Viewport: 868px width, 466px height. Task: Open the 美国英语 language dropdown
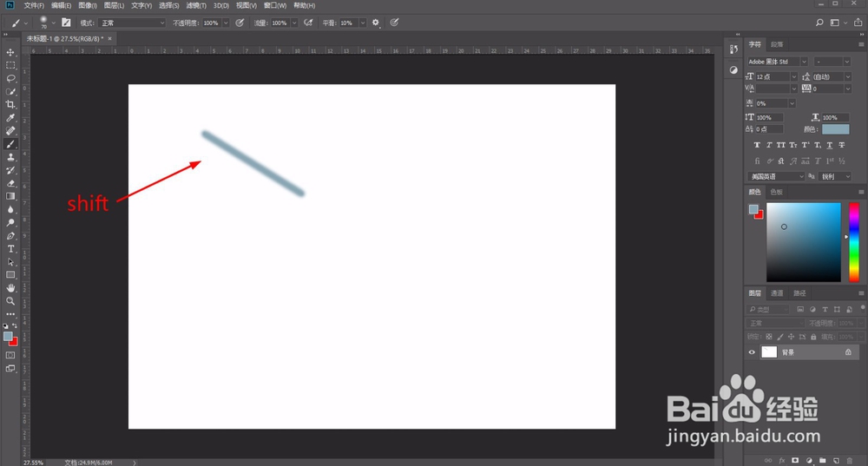click(x=775, y=176)
